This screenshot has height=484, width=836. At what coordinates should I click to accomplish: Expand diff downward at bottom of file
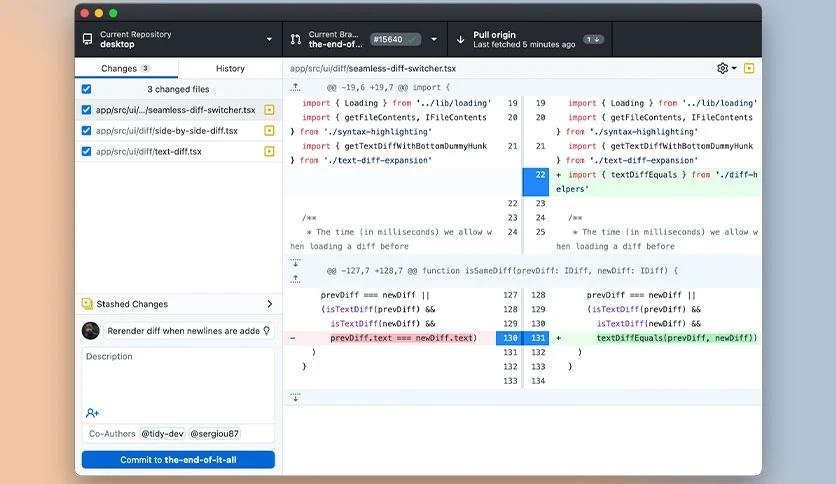[295, 397]
